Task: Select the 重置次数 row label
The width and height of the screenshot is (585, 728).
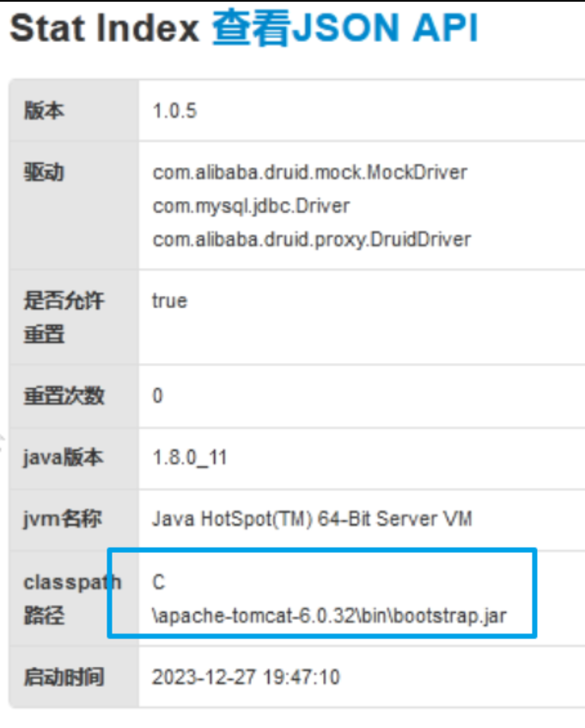Action: (x=64, y=396)
